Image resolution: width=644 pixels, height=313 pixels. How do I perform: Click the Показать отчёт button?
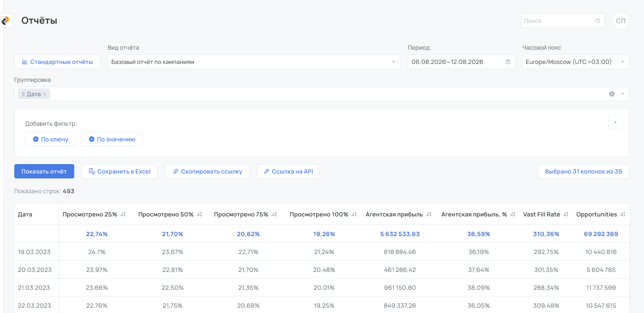[x=44, y=171]
